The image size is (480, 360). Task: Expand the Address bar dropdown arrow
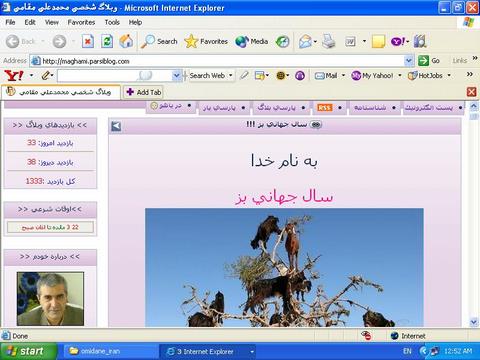(409, 61)
